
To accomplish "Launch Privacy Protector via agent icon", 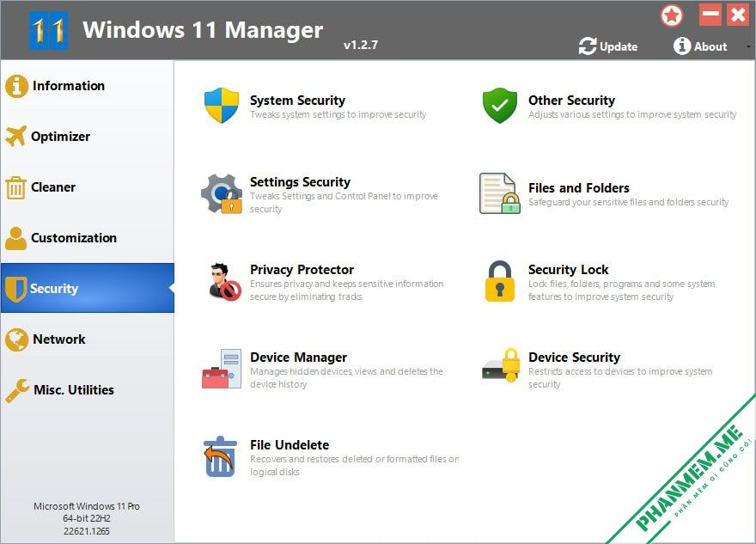I will (x=225, y=282).
